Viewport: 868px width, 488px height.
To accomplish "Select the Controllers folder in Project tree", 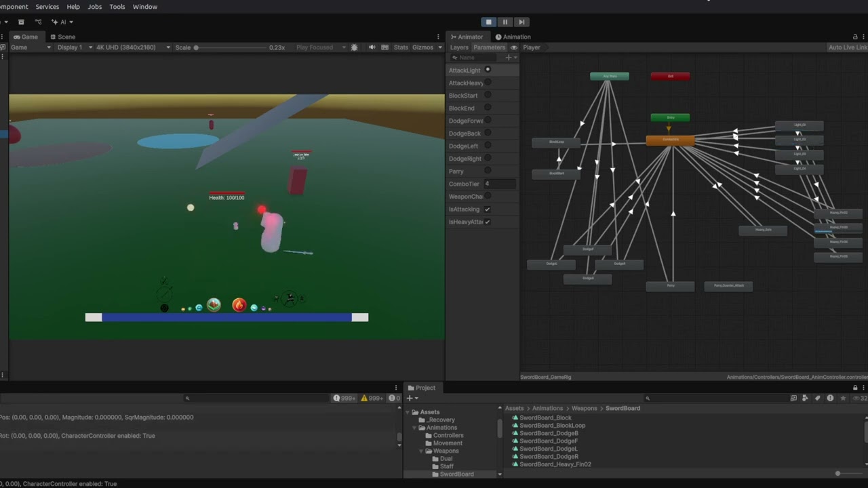I will coord(448,435).
